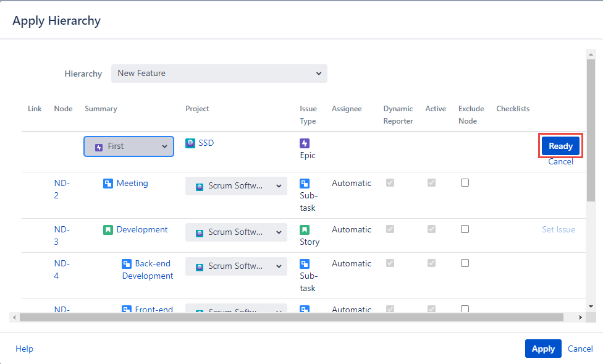Click the Epic issue type icon
Viewport: 603px width, 364px height.
[x=305, y=143]
